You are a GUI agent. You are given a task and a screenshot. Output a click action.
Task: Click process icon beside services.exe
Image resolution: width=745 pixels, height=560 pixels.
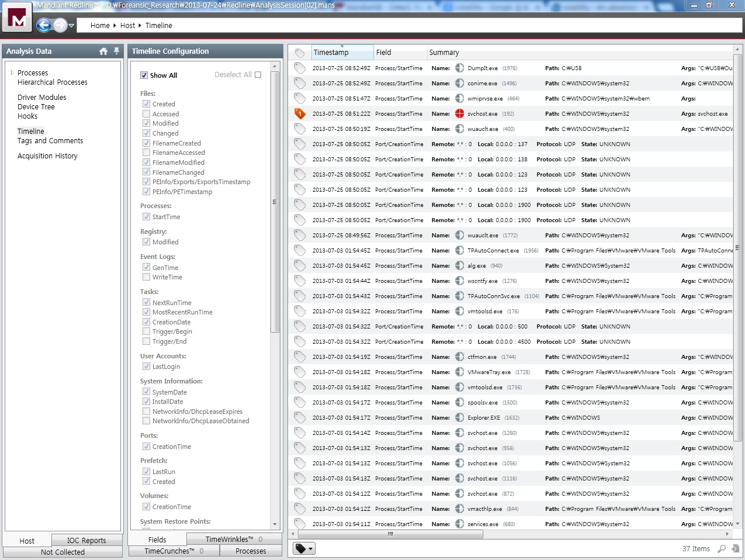(460, 524)
